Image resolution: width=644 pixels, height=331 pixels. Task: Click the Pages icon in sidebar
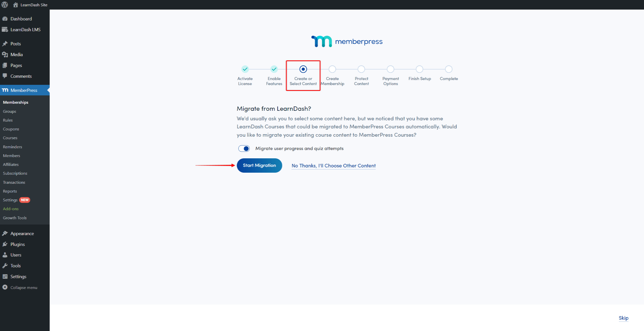(x=6, y=65)
